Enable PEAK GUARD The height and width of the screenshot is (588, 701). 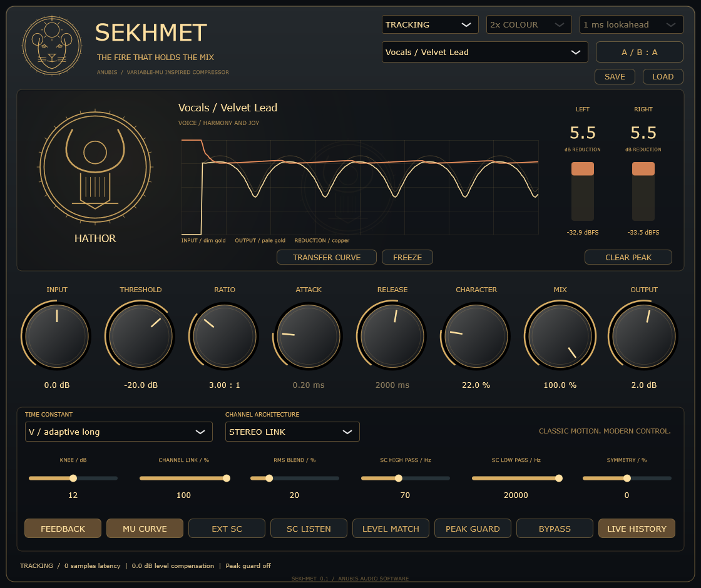tap(473, 529)
